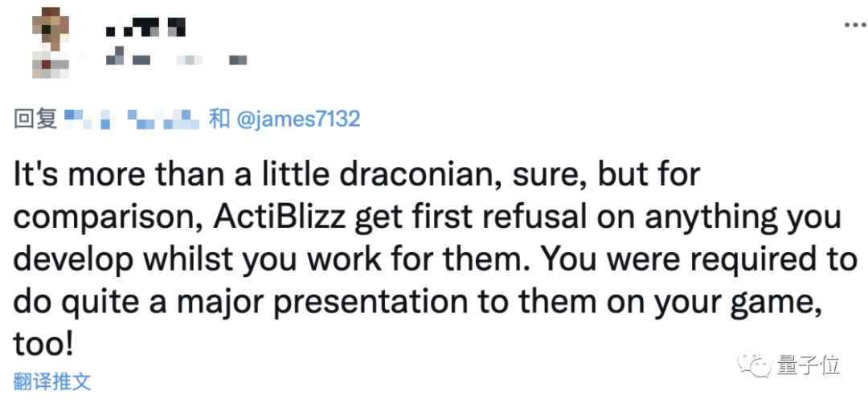Click the 回复 reply label

coord(35,120)
